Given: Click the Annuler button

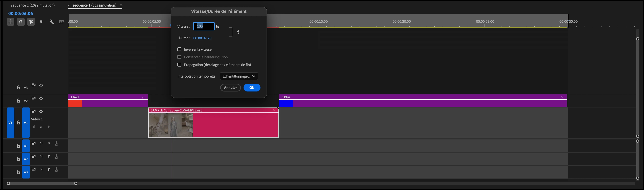Looking at the screenshot, I should coord(230,88).
